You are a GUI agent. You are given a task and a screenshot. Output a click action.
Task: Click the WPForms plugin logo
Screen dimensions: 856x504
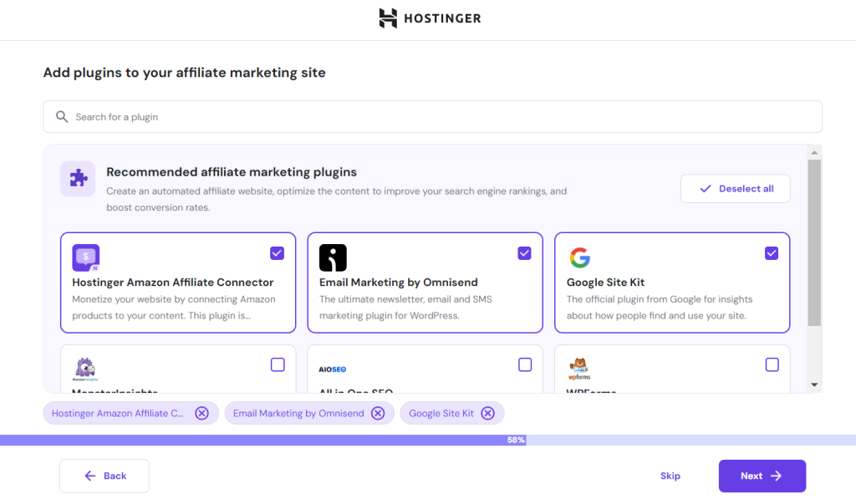point(579,367)
